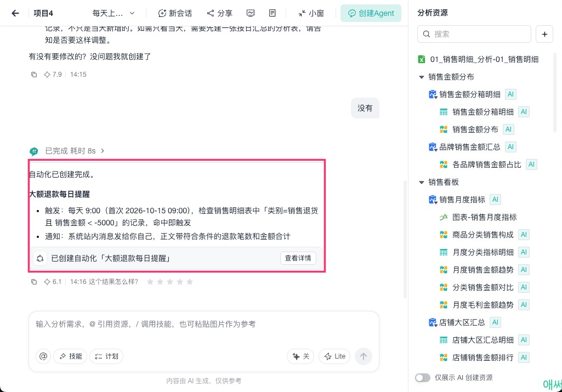Collapse the 销售看板 folder
This screenshot has width=562, height=392.
pyautogui.click(x=422, y=183)
